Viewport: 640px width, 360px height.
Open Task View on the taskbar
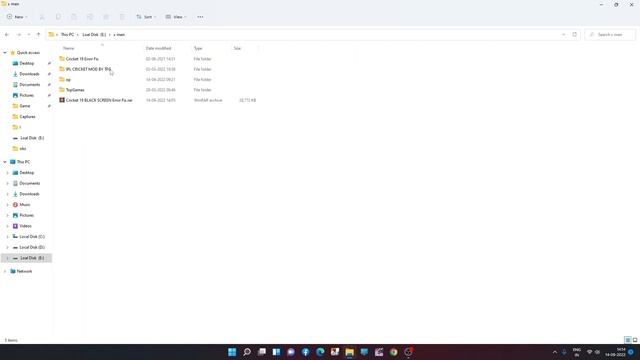pyautogui.click(x=262, y=352)
